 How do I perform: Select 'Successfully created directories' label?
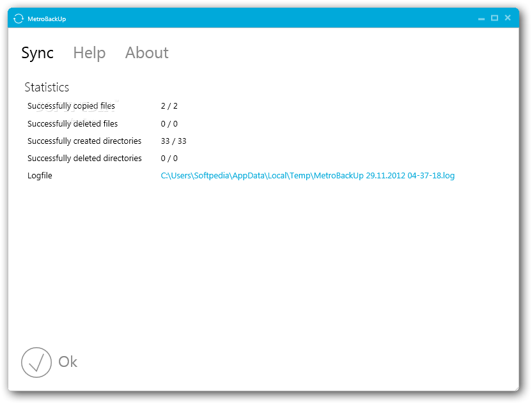click(x=84, y=141)
